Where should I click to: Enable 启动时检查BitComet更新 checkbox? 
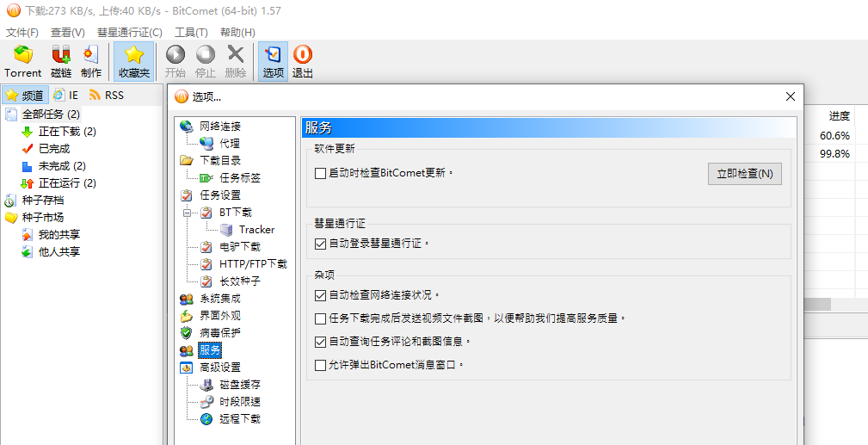[x=321, y=173]
